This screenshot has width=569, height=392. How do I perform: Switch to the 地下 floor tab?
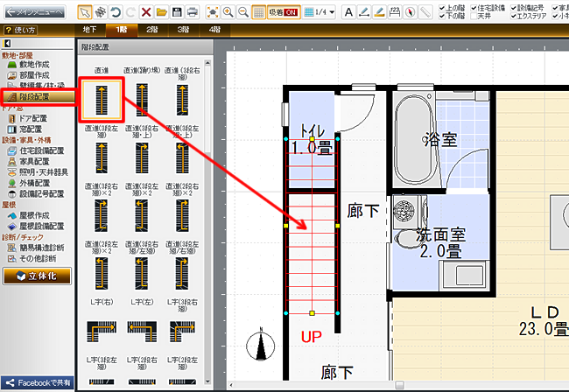90,30
